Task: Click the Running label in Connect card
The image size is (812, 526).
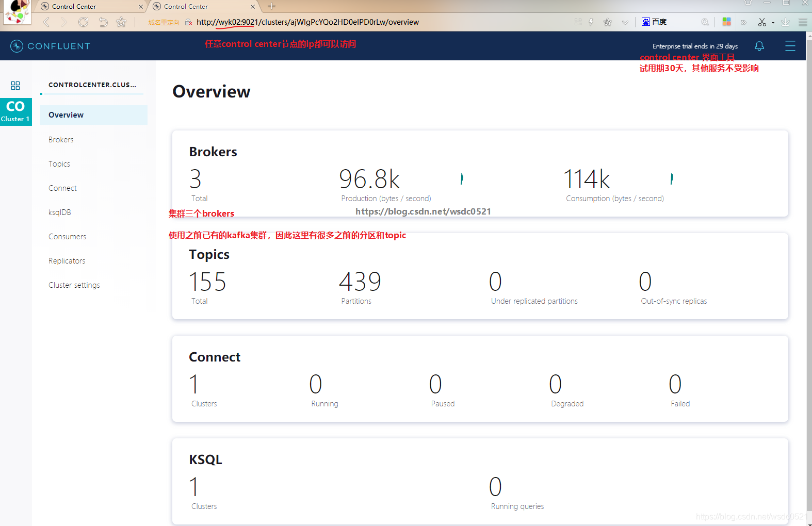Action: 324,404
